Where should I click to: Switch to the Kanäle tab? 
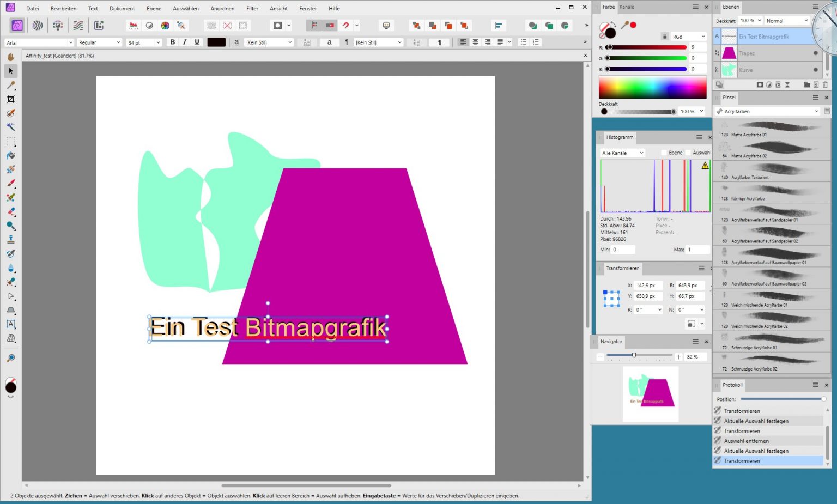pyautogui.click(x=627, y=7)
